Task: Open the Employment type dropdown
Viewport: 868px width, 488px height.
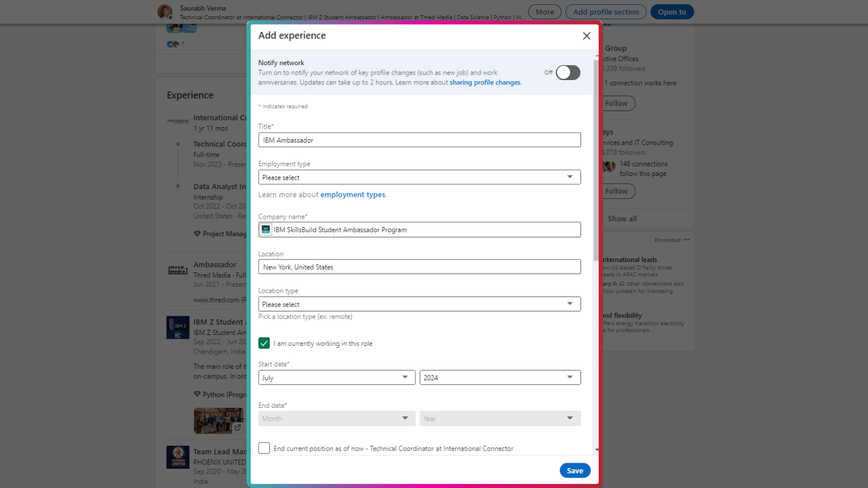Action: tap(420, 177)
